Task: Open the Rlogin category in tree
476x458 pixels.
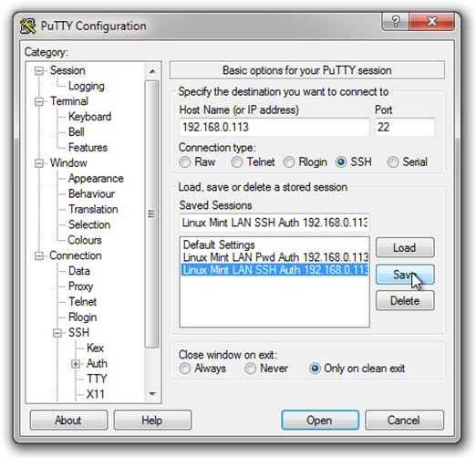Action: 82,317
